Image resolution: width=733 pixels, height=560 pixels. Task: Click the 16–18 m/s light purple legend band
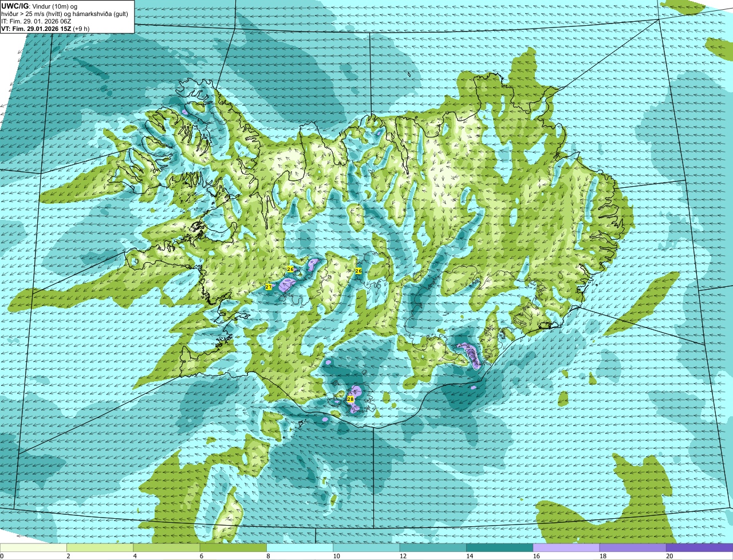(x=566, y=548)
